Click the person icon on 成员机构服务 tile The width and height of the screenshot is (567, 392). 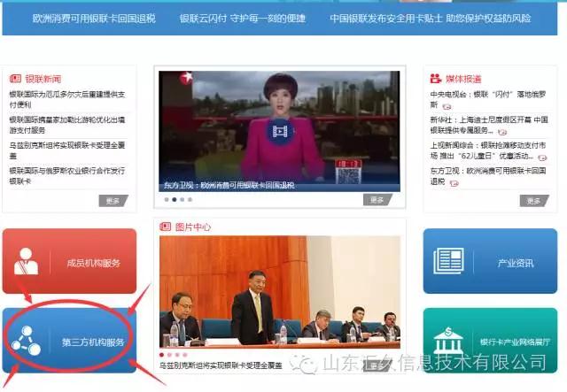[26, 261]
